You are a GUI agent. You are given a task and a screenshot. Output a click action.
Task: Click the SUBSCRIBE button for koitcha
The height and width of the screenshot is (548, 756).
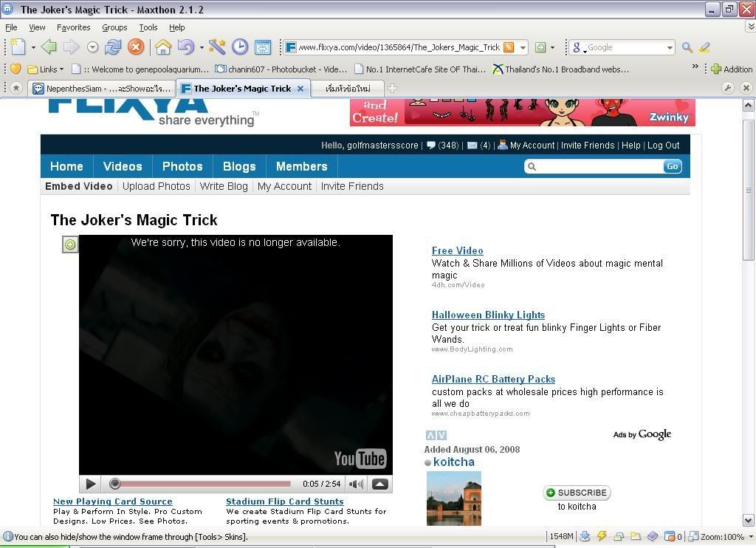[577, 493]
